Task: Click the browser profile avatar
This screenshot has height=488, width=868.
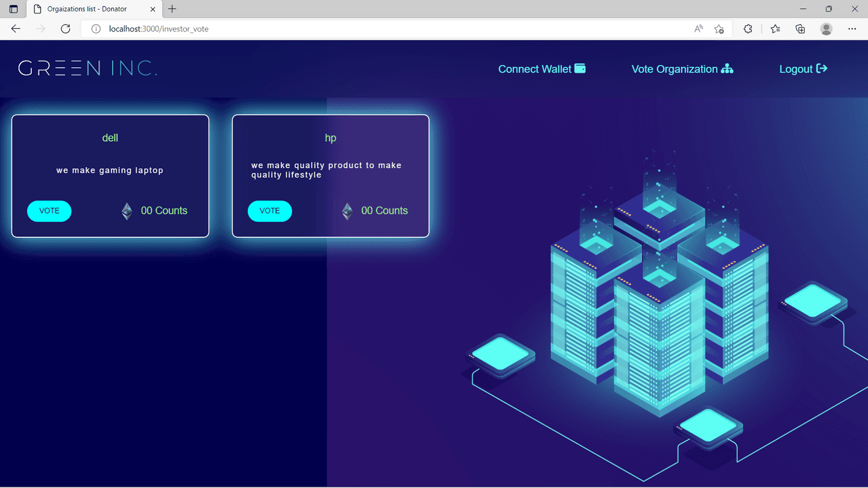Action: click(826, 28)
